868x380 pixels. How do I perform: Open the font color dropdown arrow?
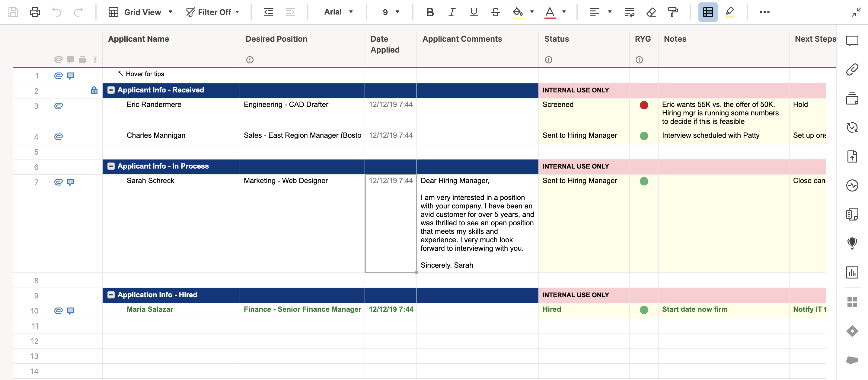pos(564,12)
